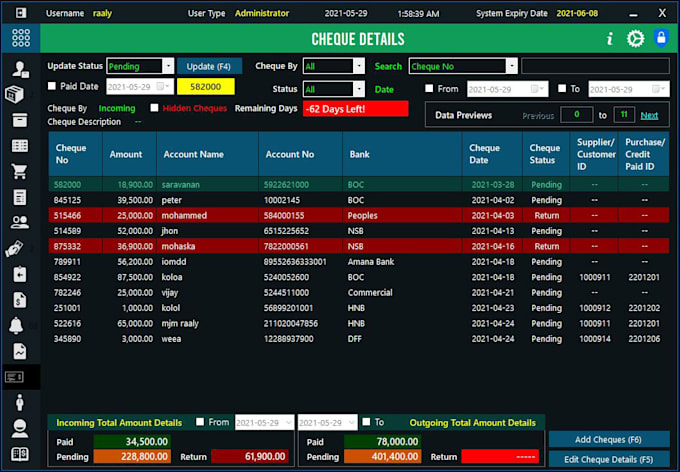Click the red '-62 Days Left!' indicator
This screenshot has height=472, width=680.
pyautogui.click(x=356, y=108)
